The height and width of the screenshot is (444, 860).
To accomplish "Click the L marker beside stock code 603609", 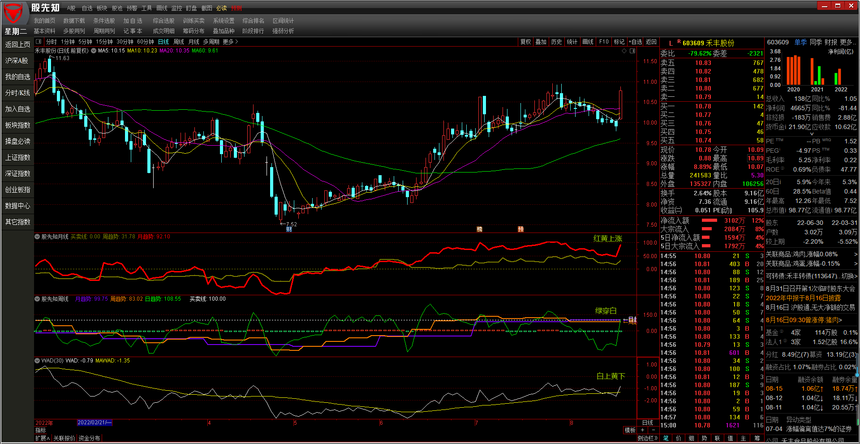I will [670, 43].
